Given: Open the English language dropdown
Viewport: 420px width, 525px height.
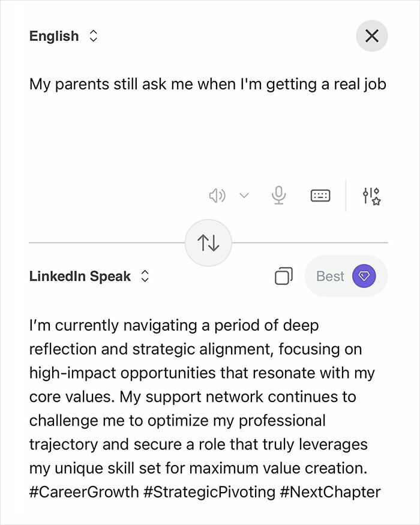Looking at the screenshot, I should (94, 36).
